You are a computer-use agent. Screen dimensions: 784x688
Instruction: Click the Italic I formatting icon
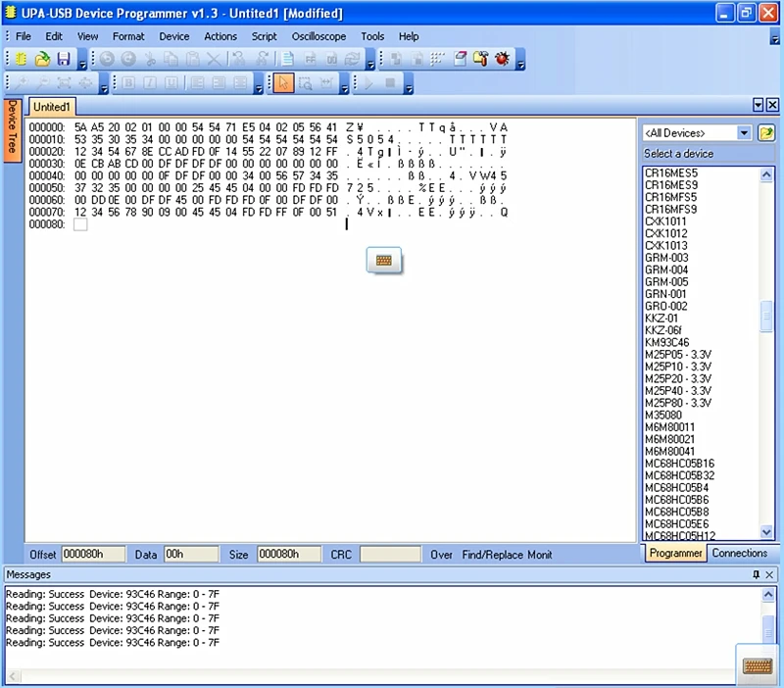click(x=150, y=83)
